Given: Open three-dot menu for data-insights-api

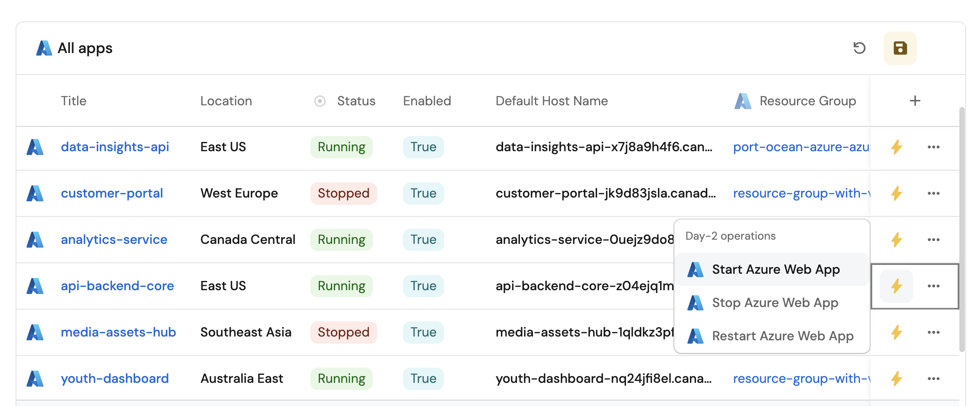Looking at the screenshot, I should pos(933,147).
